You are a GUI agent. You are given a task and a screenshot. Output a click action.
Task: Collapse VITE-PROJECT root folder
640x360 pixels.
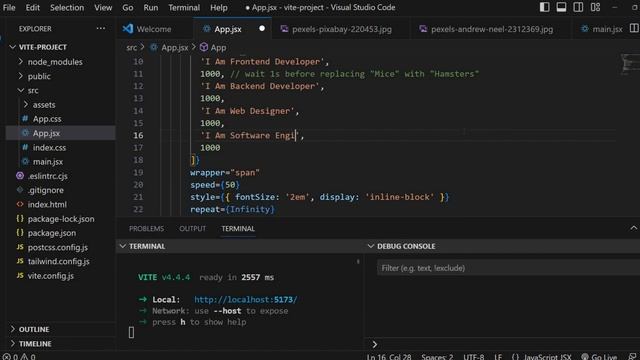point(13,47)
